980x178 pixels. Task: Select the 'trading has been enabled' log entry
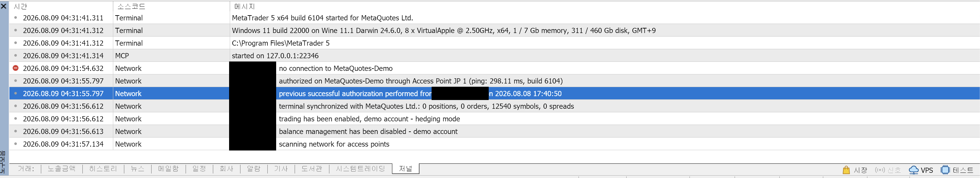pyautogui.click(x=495, y=119)
